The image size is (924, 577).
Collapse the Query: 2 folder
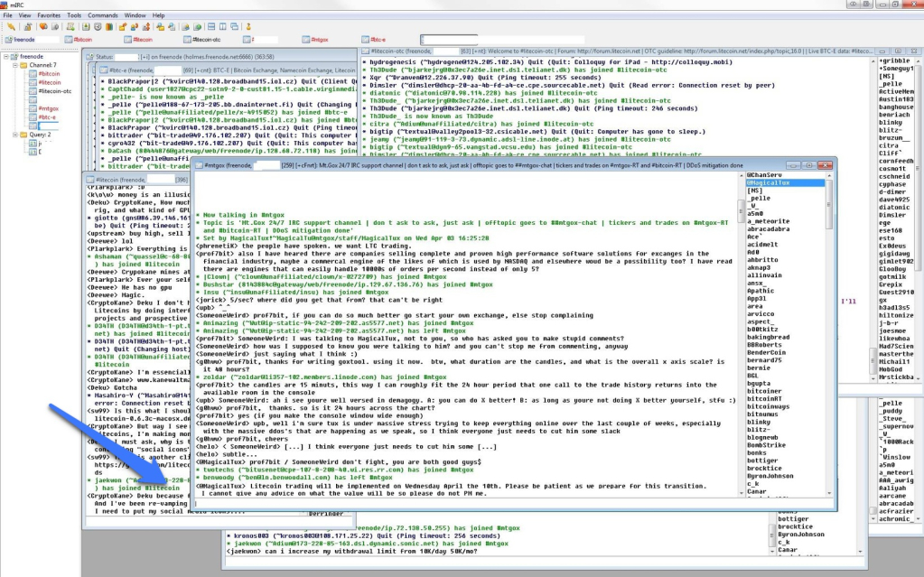(x=15, y=135)
